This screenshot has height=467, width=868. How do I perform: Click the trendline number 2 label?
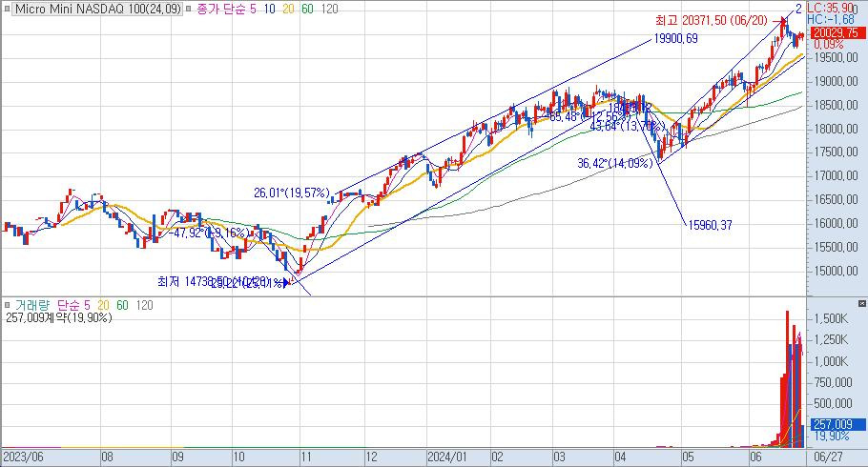pos(798,9)
